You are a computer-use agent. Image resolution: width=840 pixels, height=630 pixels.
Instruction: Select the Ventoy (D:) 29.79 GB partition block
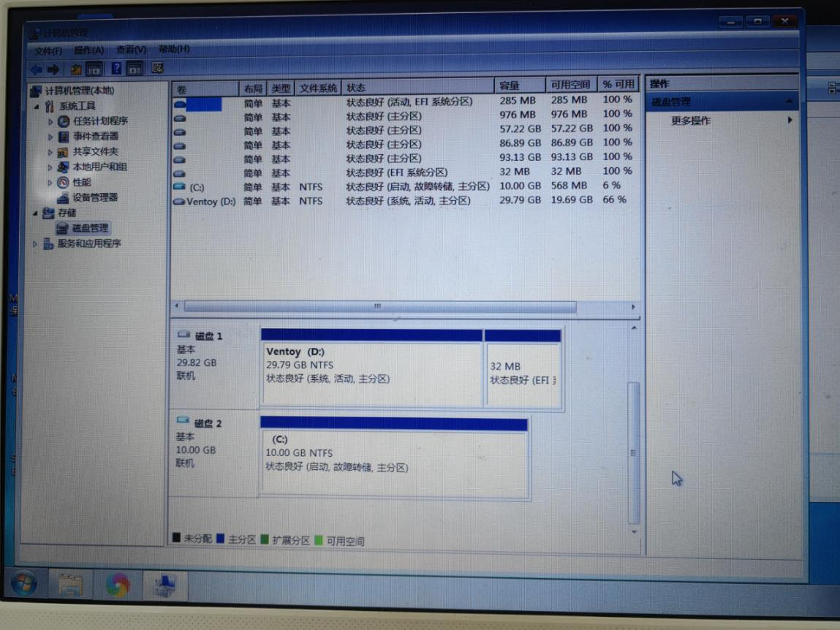point(371,368)
